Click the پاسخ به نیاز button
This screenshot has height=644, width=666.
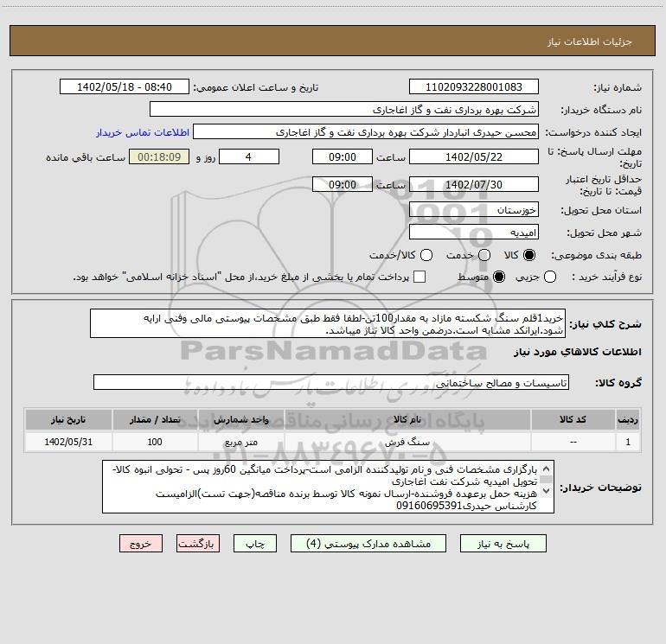[503, 544]
